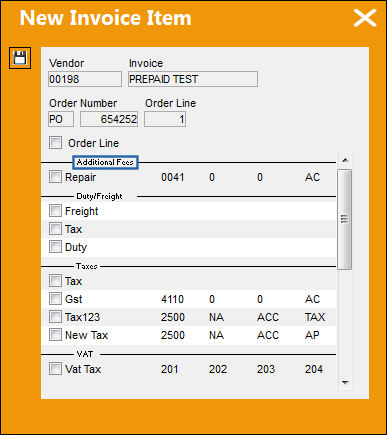Click the Invoice field PREPAID TEST
387x435 pixels.
pyautogui.click(x=193, y=79)
